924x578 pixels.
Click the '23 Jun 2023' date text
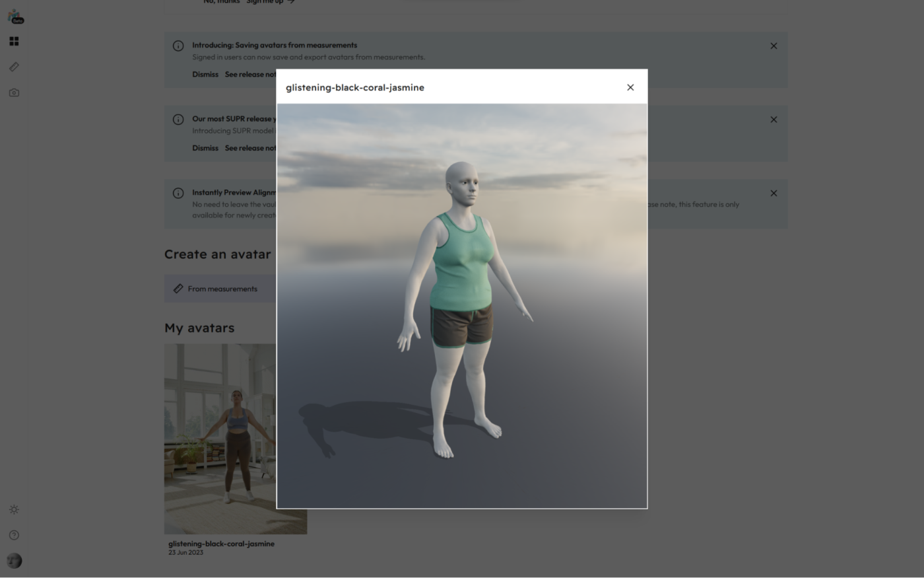(185, 553)
